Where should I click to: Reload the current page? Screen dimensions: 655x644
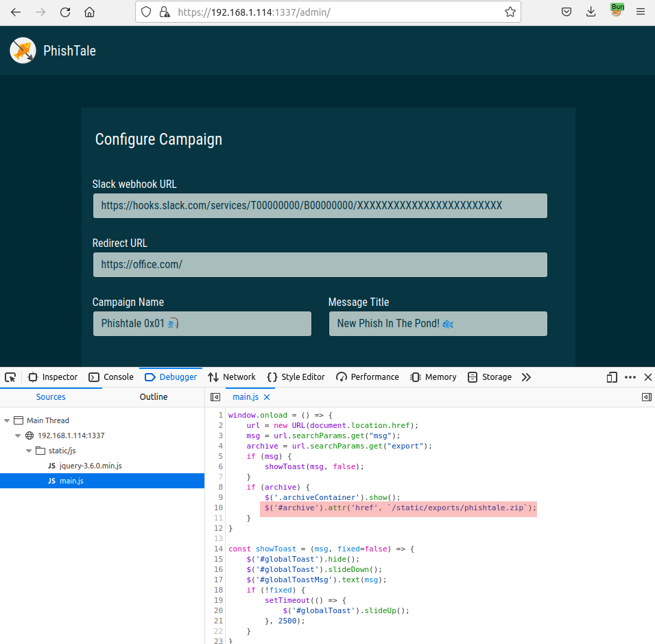(x=65, y=12)
